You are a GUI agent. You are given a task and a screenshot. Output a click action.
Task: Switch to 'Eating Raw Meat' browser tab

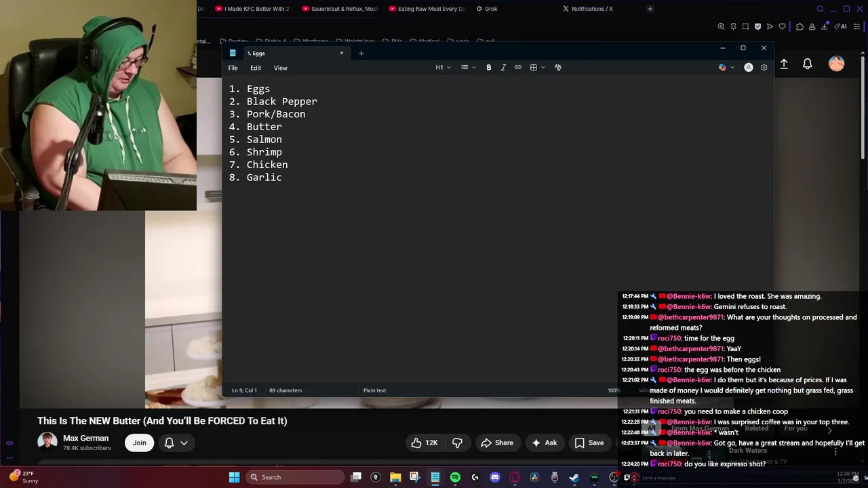pos(427,9)
